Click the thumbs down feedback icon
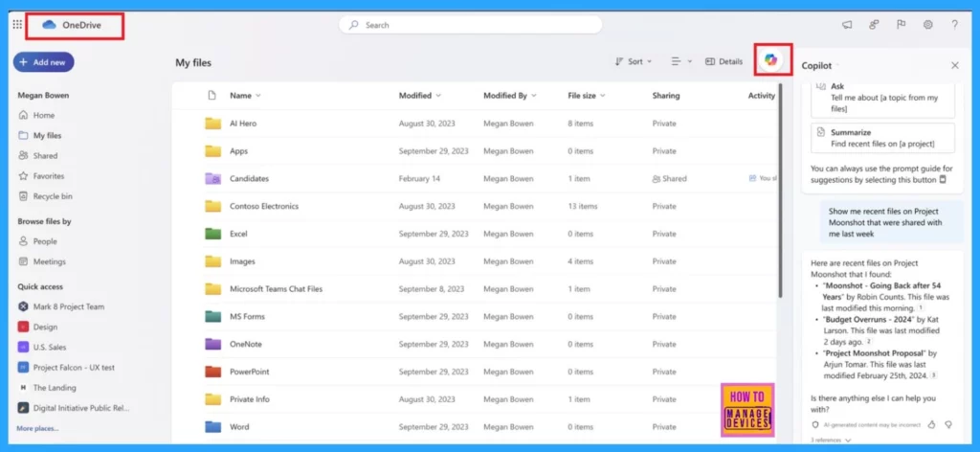 (x=948, y=424)
